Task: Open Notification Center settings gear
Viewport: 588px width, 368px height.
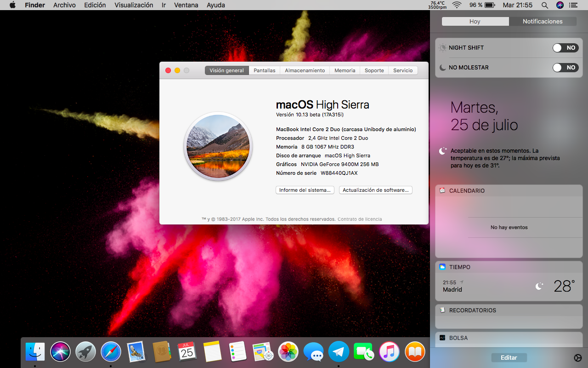Action: (578, 358)
